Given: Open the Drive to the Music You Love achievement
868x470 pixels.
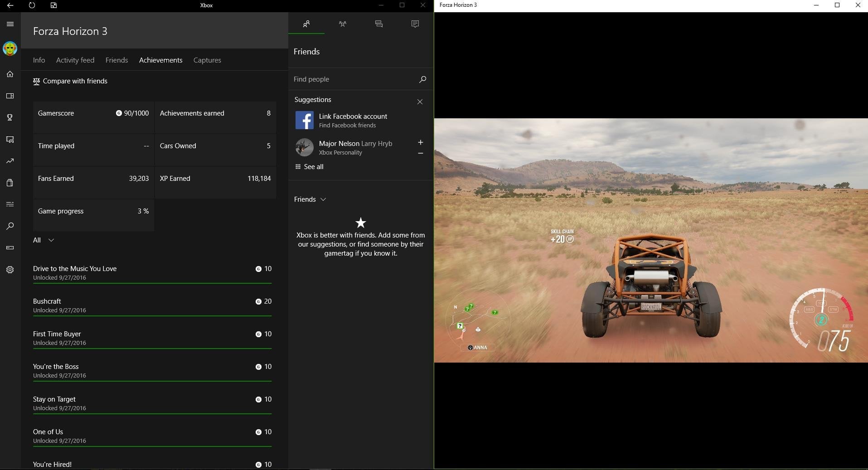Looking at the screenshot, I should 152,273.
